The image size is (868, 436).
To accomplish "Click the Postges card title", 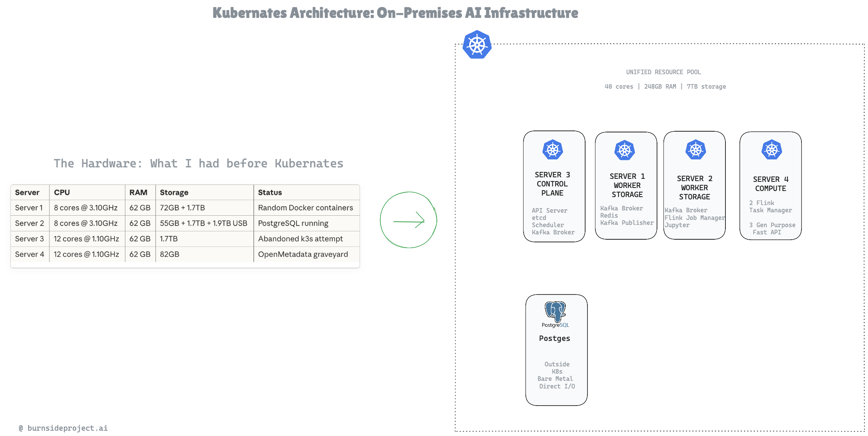I will (554, 338).
